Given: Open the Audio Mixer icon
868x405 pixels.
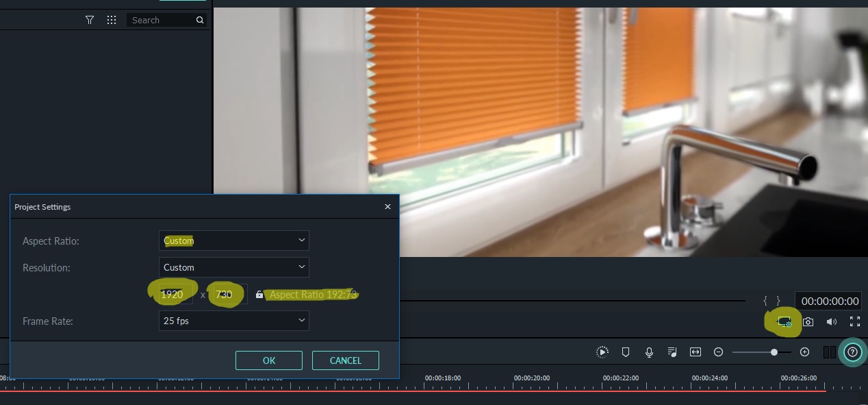Looking at the screenshot, I should click(x=672, y=352).
